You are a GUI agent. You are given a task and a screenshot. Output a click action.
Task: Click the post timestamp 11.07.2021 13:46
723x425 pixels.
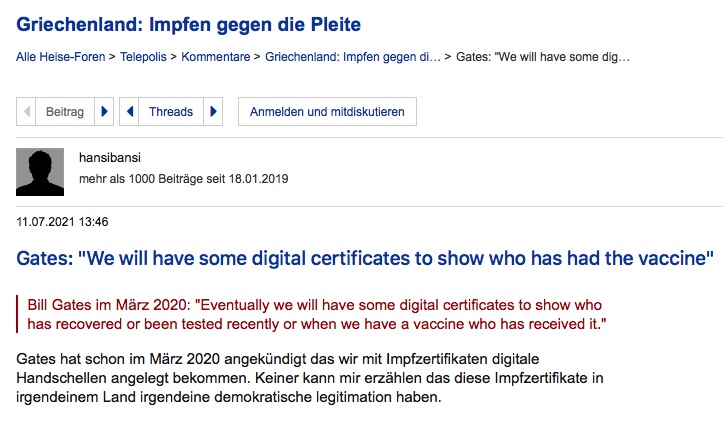coord(62,221)
